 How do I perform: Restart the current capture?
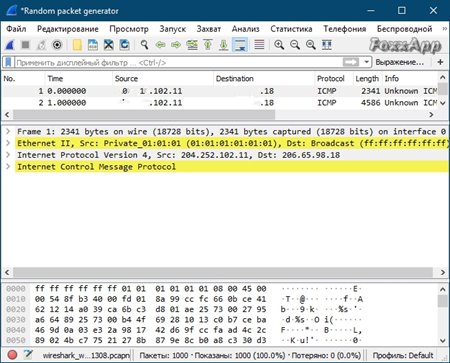41,45
